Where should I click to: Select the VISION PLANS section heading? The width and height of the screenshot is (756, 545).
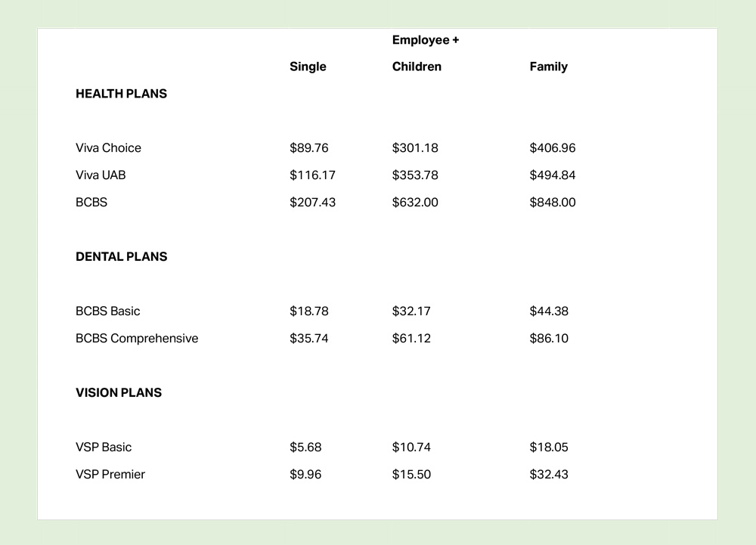119,393
